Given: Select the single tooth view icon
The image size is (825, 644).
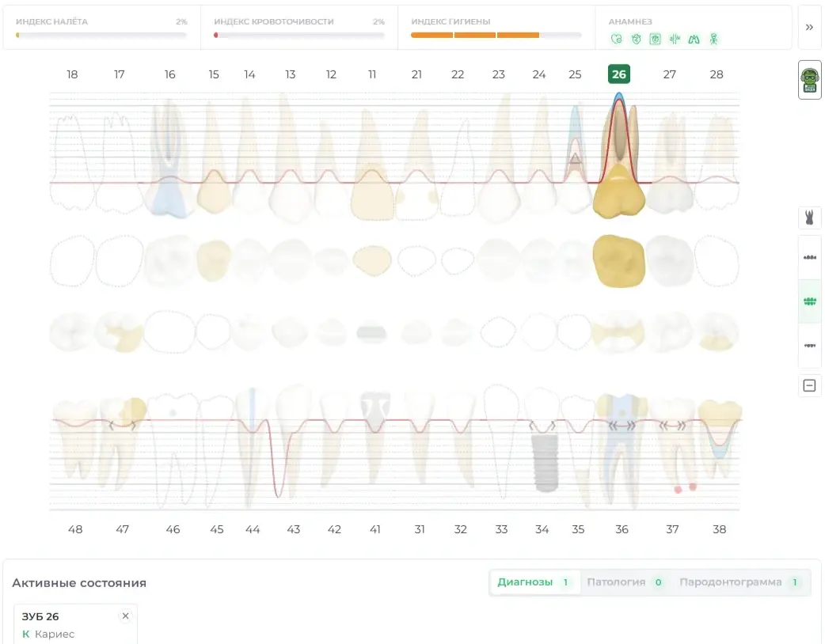Looking at the screenshot, I should (810, 217).
